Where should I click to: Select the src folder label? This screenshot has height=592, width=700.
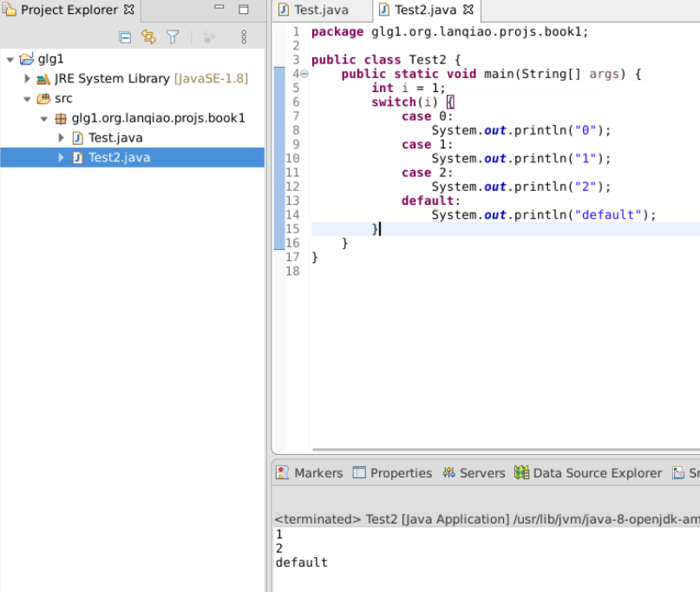click(63, 98)
